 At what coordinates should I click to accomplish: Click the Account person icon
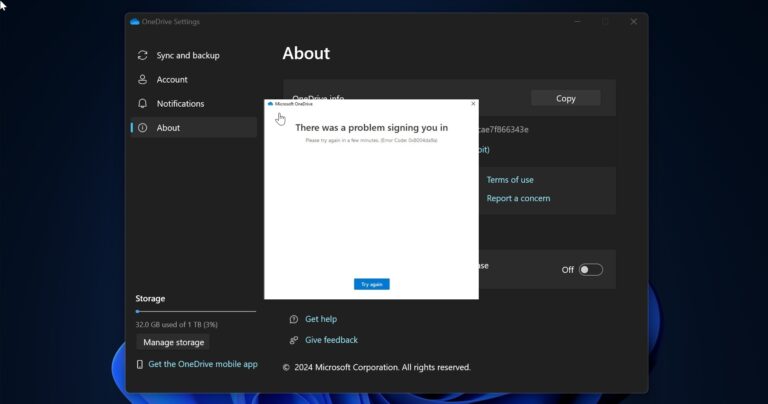click(143, 79)
